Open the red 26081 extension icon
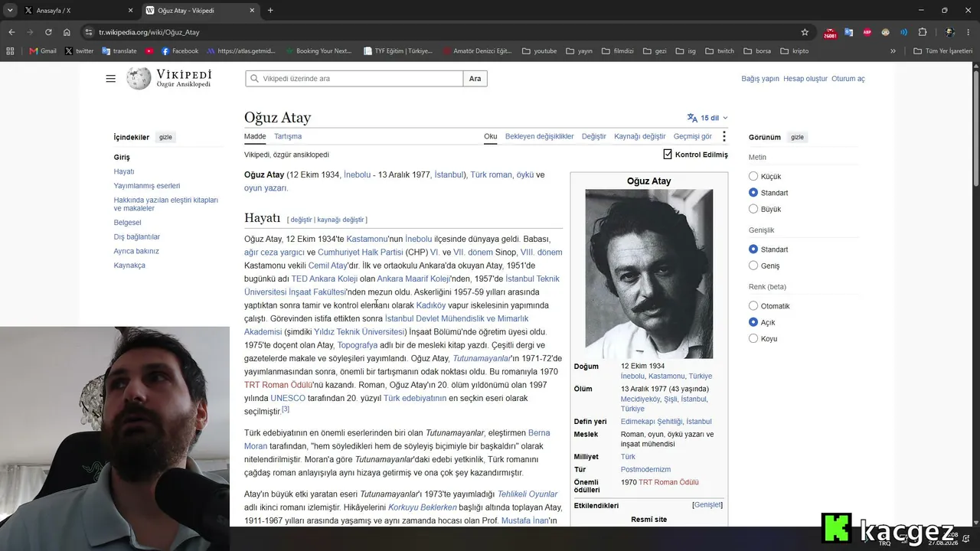 click(830, 32)
